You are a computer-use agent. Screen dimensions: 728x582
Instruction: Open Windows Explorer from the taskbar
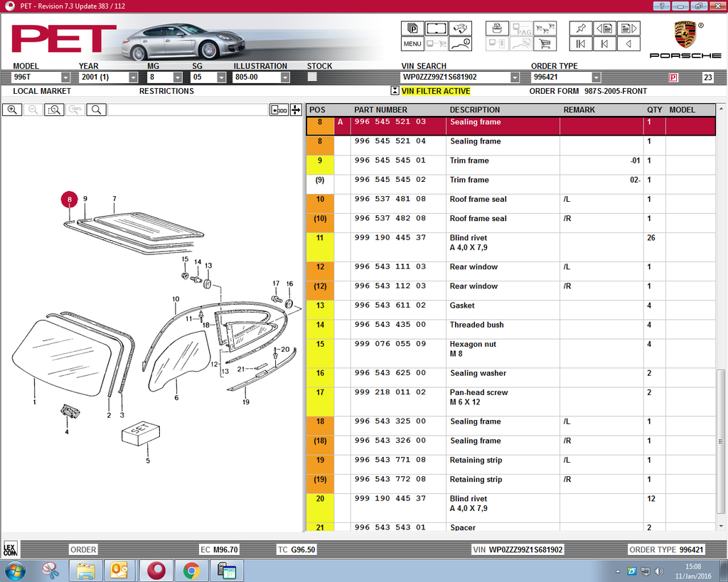(85, 571)
